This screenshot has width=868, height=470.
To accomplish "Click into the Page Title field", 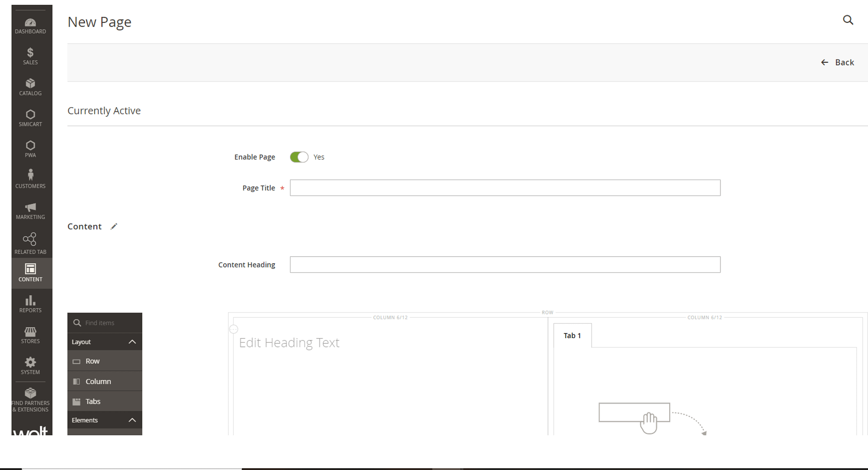I will coord(505,188).
